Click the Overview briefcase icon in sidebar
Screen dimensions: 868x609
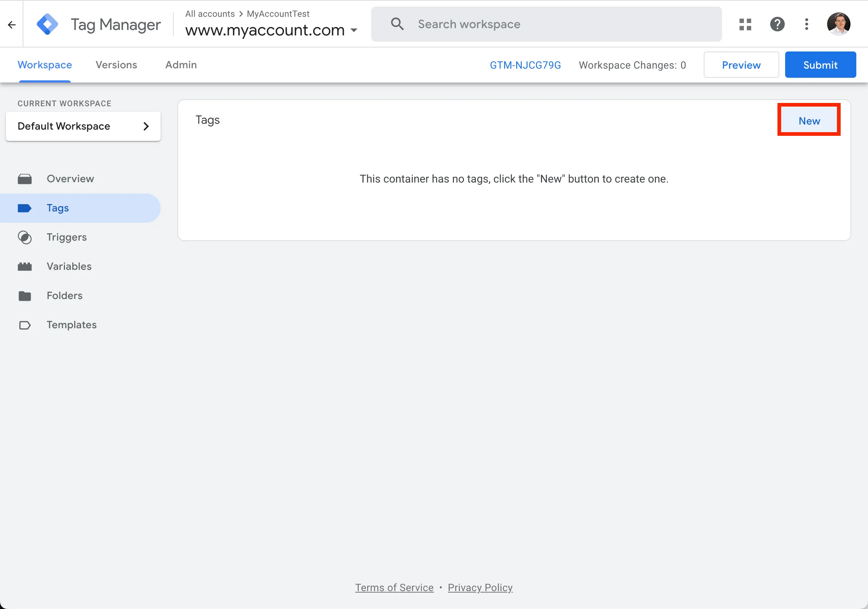point(25,179)
